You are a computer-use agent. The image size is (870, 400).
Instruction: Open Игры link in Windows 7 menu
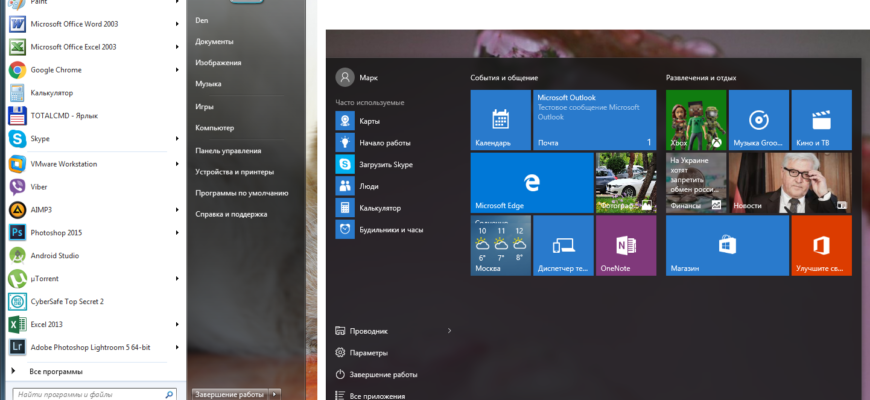click(x=204, y=107)
